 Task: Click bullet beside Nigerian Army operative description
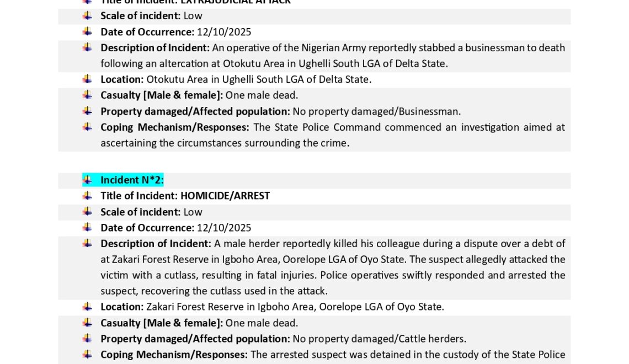(x=87, y=47)
